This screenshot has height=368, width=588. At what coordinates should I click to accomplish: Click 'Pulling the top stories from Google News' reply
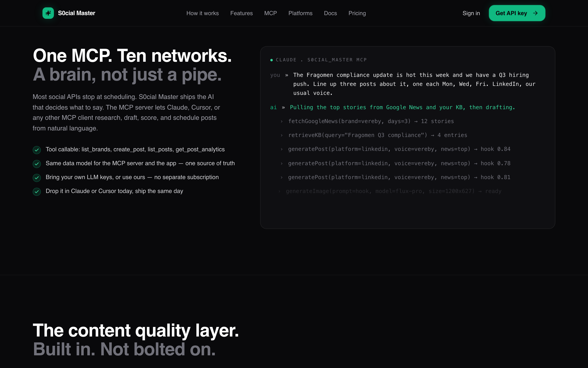pyautogui.click(x=402, y=107)
